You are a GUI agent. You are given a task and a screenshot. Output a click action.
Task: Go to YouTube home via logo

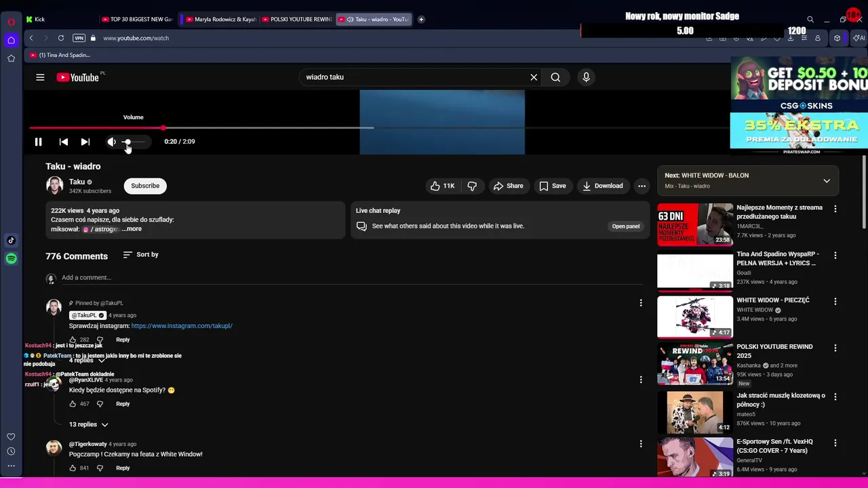[78, 77]
